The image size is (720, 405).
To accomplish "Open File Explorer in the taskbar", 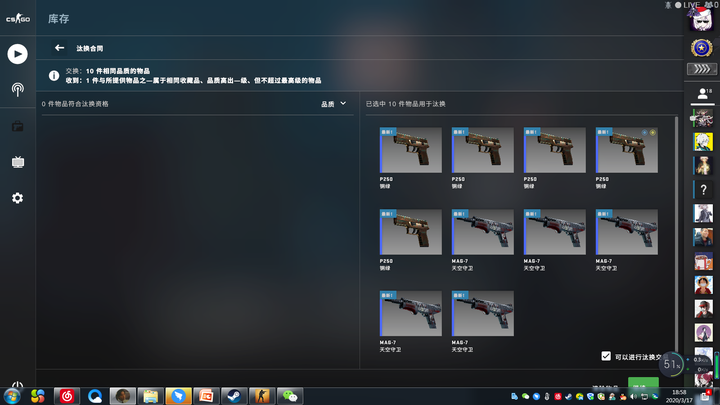I will point(150,396).
